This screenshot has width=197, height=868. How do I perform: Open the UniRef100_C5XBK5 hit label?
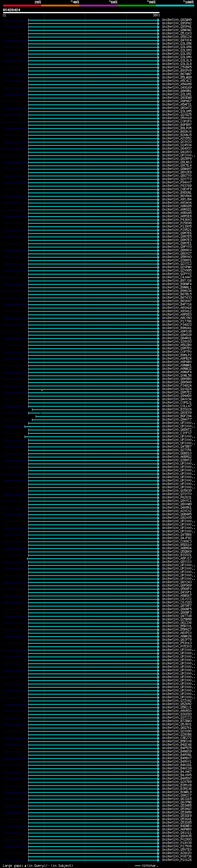pyautogui.click(x=177, y=67)
